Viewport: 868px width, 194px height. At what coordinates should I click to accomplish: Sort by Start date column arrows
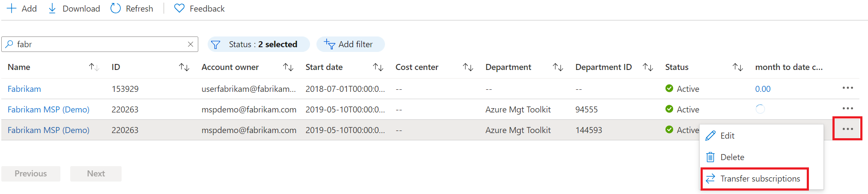click(378, 67)
